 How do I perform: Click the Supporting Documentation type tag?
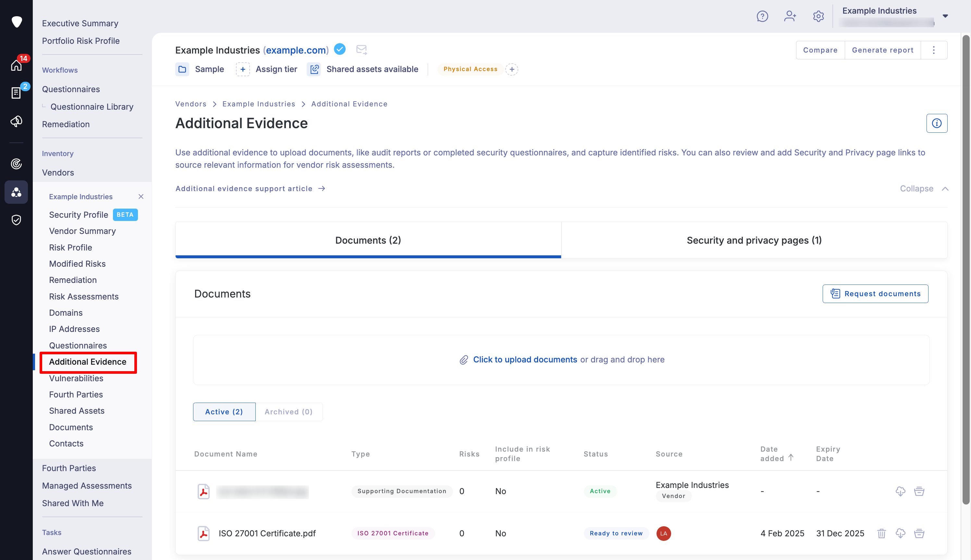(x=402, y=491)
